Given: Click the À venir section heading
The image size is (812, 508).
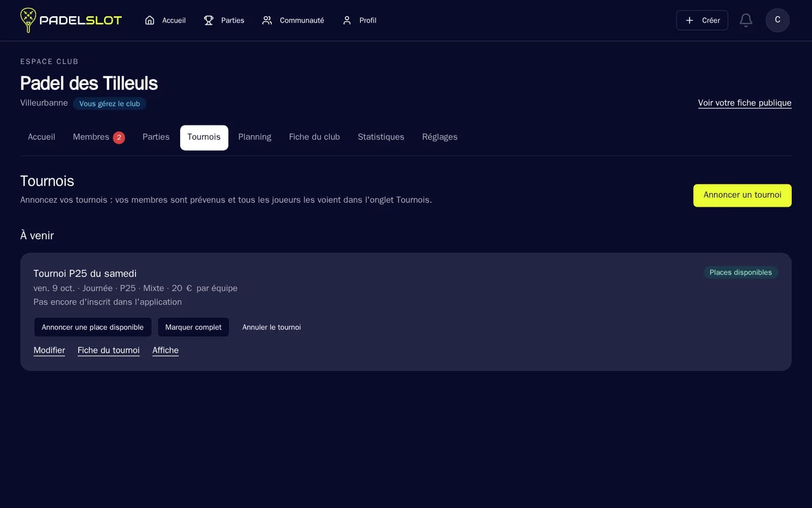Looking at the screenshot, I should tap(37, 235).
